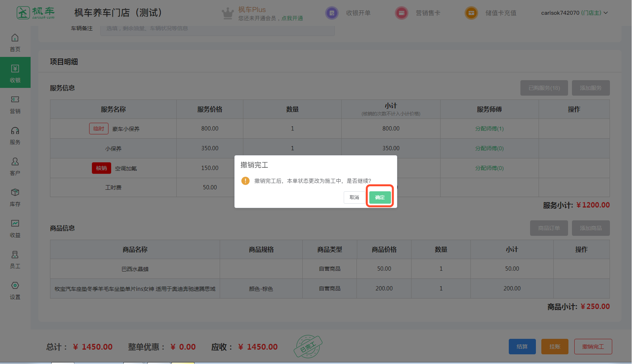Click the 收银开单 purple icon in header
632x364 pixels.
coord(332,13)
